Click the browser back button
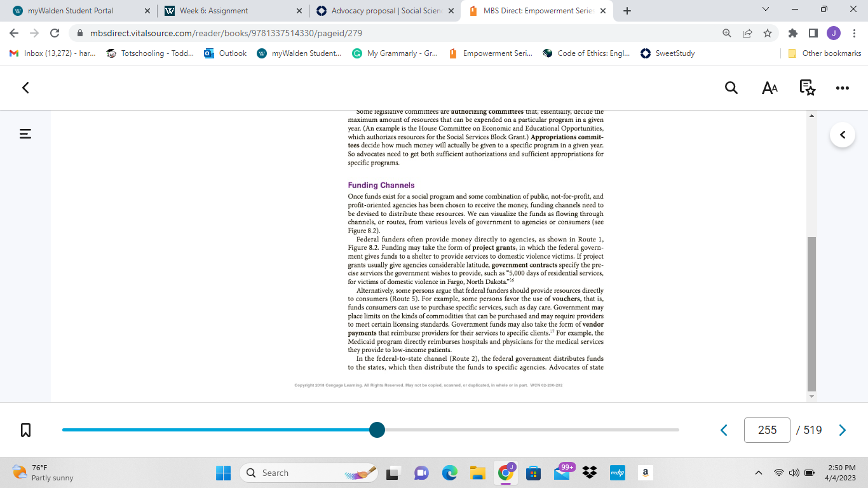Screen dimensions: 868x488 tap(14, 33)
